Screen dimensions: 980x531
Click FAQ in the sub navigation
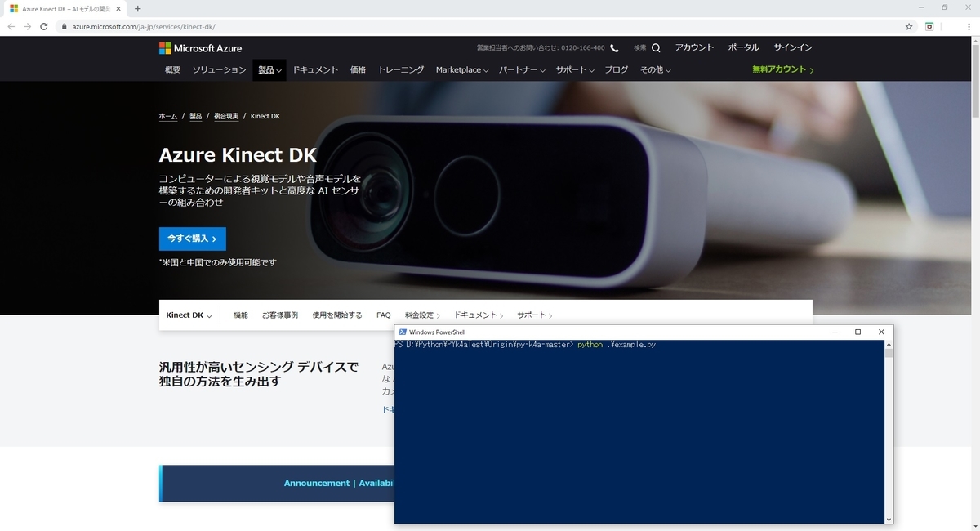[x=384, y=315]
